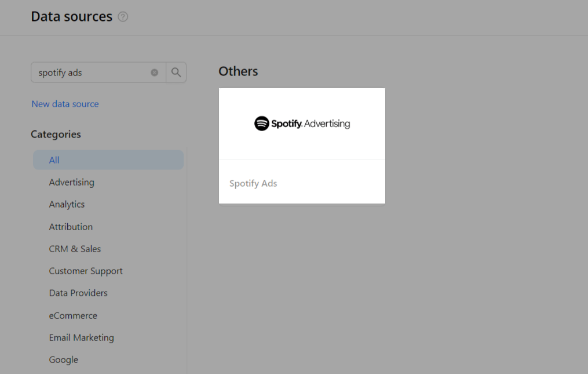Viewport: 588px width, 374px height.
Task: Select the All category
Action: click(x=108, y=160)
